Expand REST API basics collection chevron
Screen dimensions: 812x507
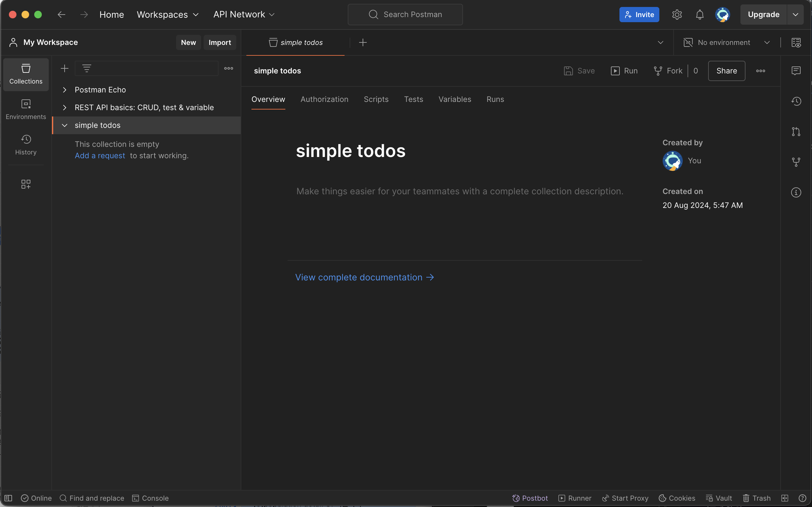(x=65, y=107)
